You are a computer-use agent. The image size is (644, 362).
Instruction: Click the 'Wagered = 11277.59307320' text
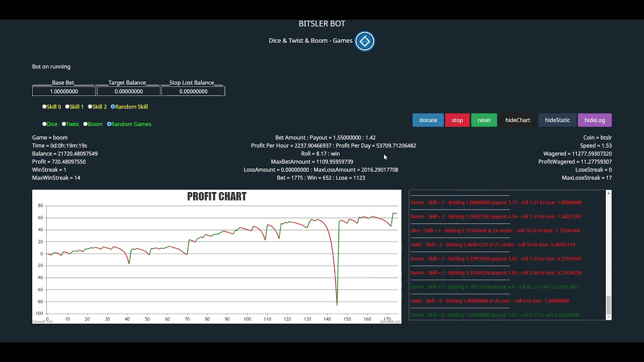coord(578,153)
